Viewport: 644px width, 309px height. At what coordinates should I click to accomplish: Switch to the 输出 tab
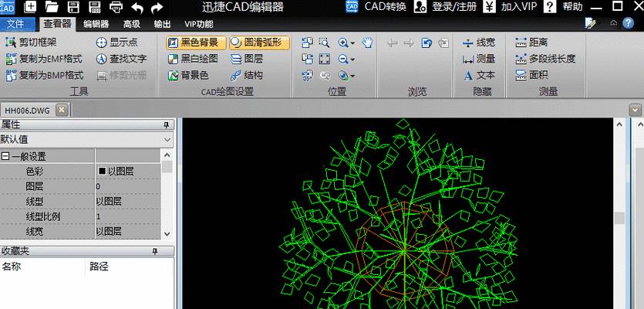click(162, 24)
